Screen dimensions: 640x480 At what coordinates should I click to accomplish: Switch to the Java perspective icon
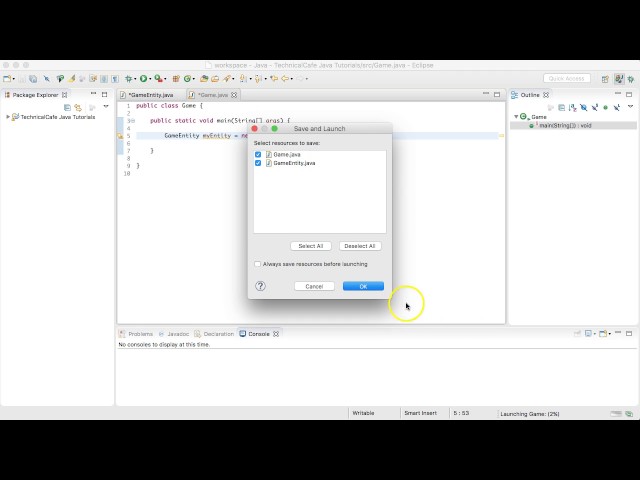click(619, 79)
